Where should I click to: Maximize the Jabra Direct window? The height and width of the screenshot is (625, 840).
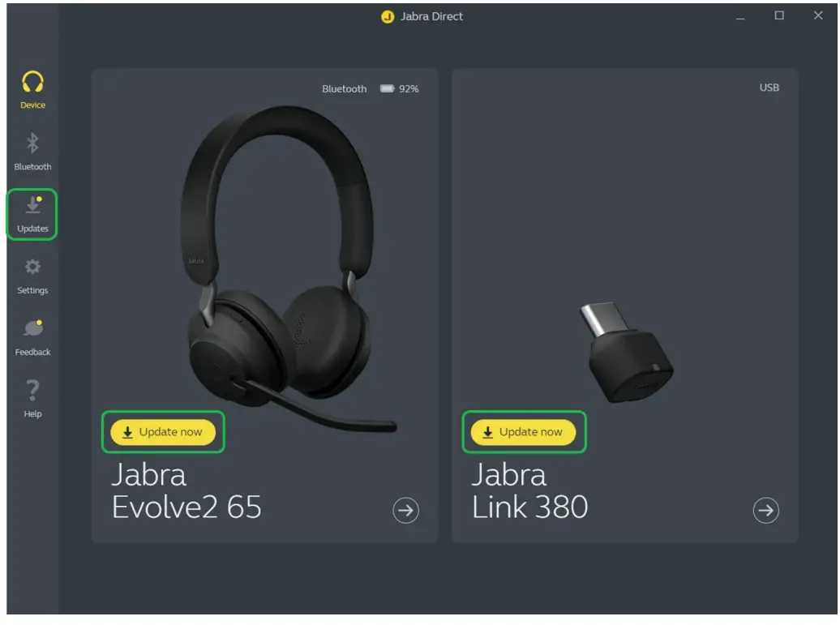click(x=779, y=15)
